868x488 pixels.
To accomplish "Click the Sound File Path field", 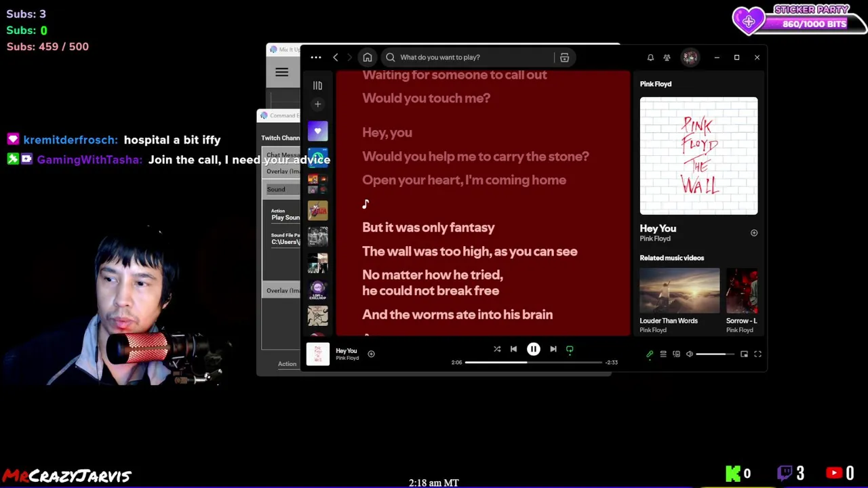I will pyautogui.click(x=285, y=242).
